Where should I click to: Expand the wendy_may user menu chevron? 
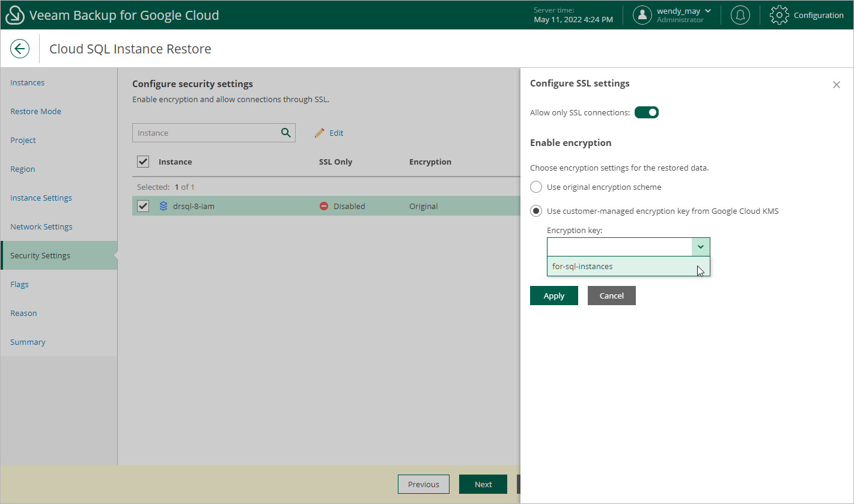(x=708, y=11)
